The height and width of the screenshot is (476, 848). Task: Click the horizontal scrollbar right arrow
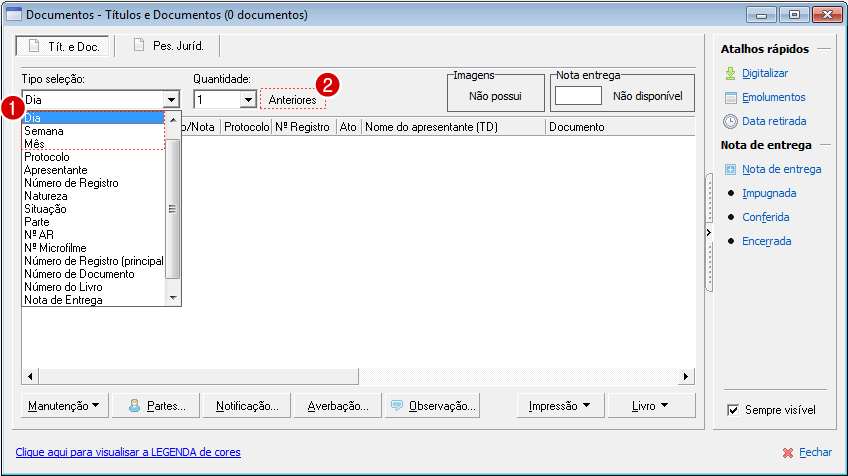(686, 376)
